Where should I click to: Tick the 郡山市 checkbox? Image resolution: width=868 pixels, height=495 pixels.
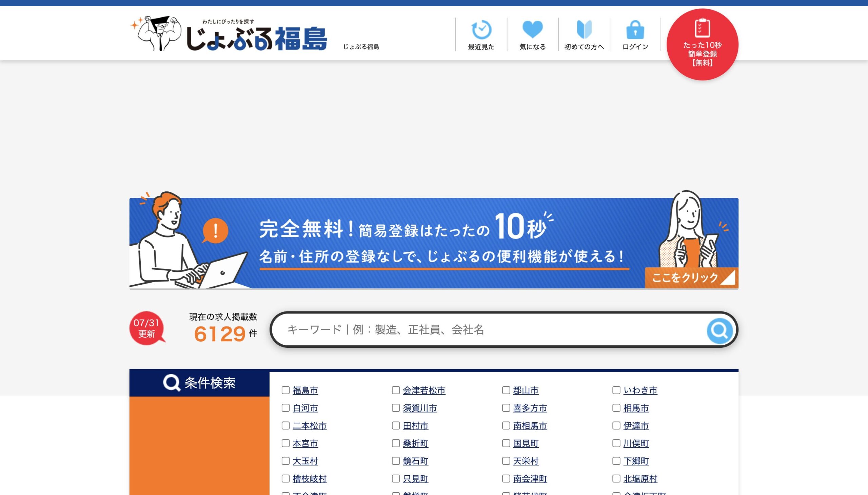coord(506,390)
